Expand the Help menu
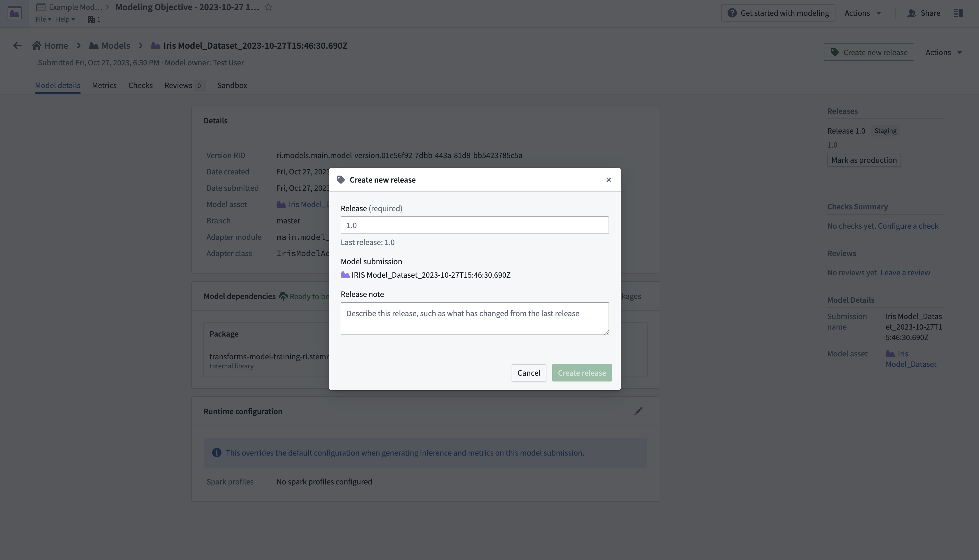Screen dimensions: 979x560 tap(65, 19)
